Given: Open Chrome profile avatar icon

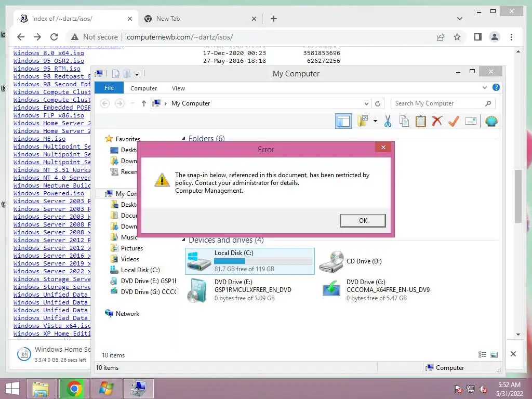Looking at the screenshot, I should 495,37.
